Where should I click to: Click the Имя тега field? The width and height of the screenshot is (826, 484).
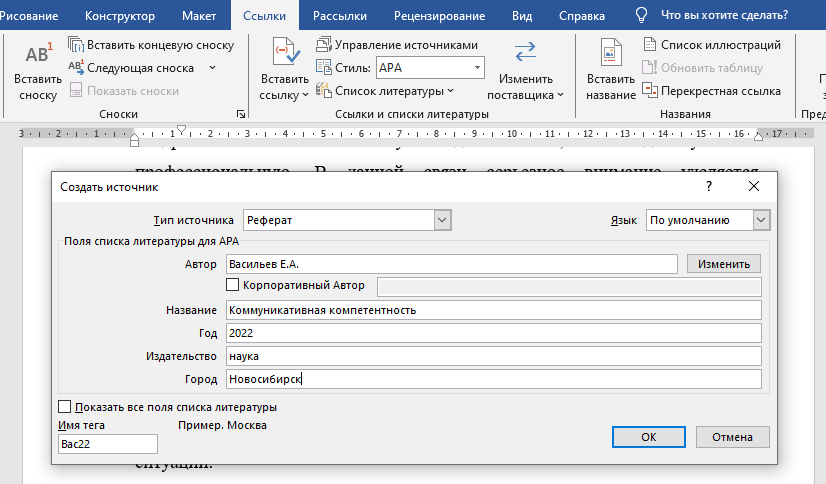tap(108, 444)
